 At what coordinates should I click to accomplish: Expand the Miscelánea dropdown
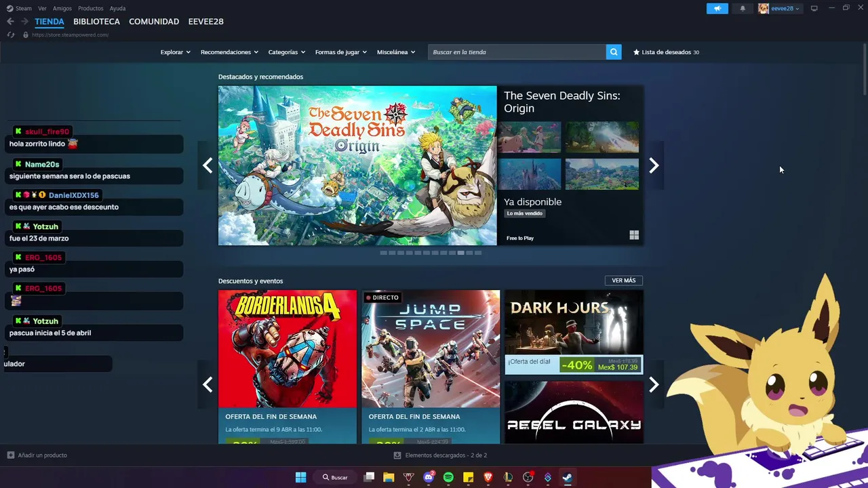pos(396,52)
